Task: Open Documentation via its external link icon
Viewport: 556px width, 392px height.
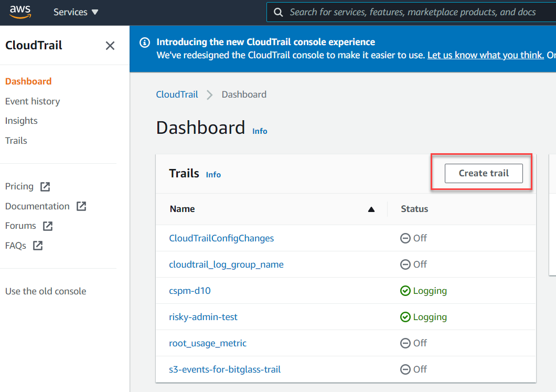Action: (x=81, y=206)
